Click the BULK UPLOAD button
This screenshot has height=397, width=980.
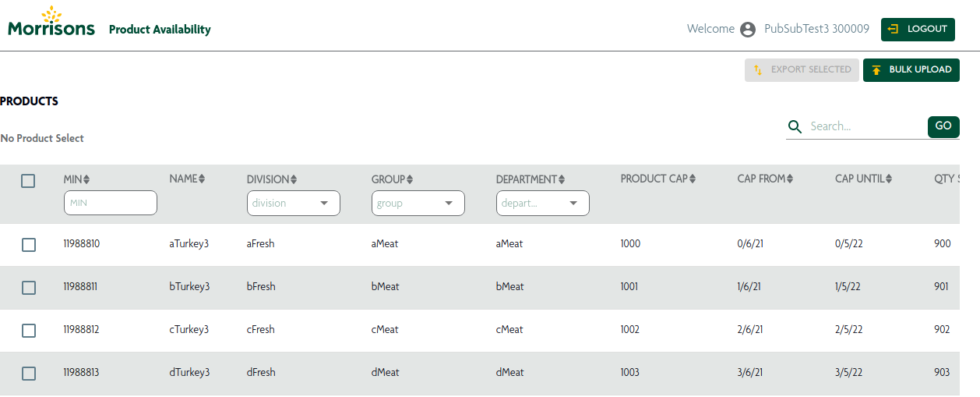(x=911, y=69)
